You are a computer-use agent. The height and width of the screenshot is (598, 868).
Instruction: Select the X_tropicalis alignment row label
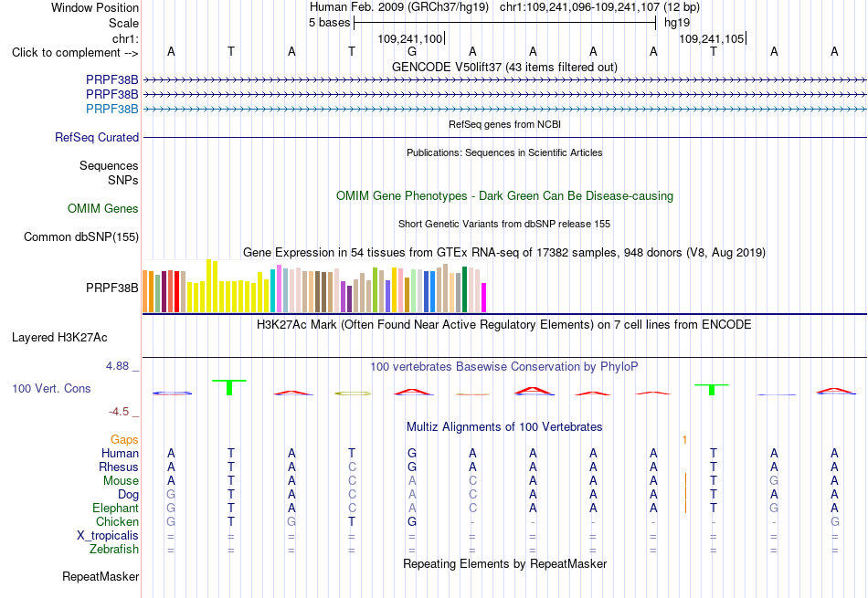[x=108, y=536]
